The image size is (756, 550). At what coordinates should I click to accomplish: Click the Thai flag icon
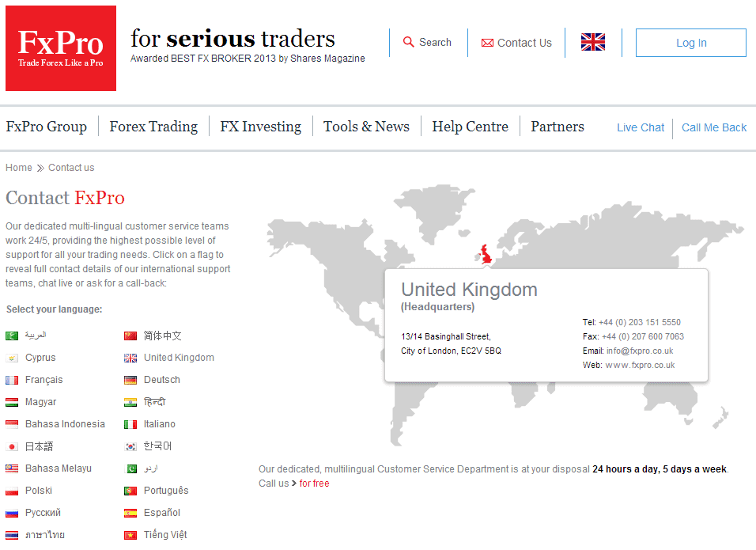(x=12, y=535)
